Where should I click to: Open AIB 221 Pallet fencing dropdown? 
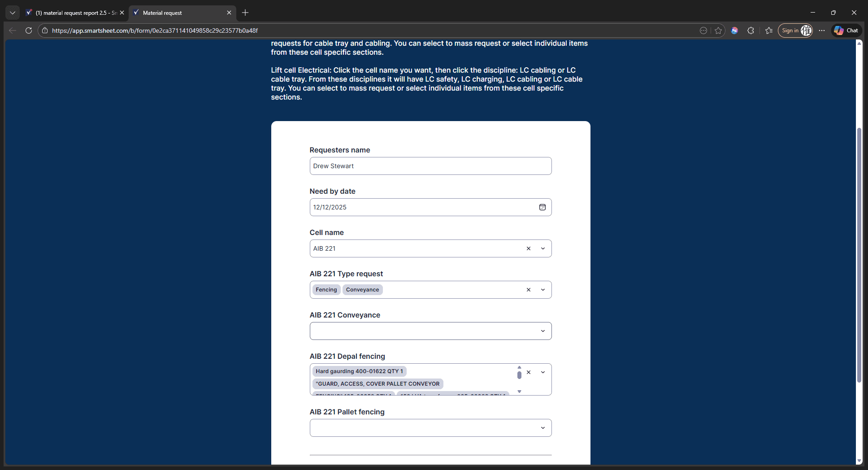(x=430, y=428)
